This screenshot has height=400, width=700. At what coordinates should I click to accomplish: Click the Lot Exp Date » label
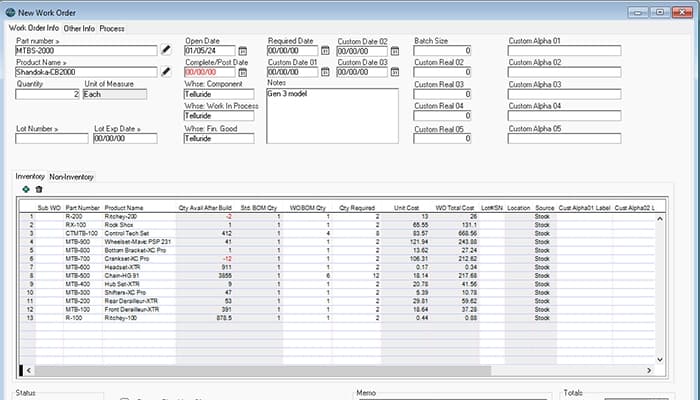[x=117, y=129]
